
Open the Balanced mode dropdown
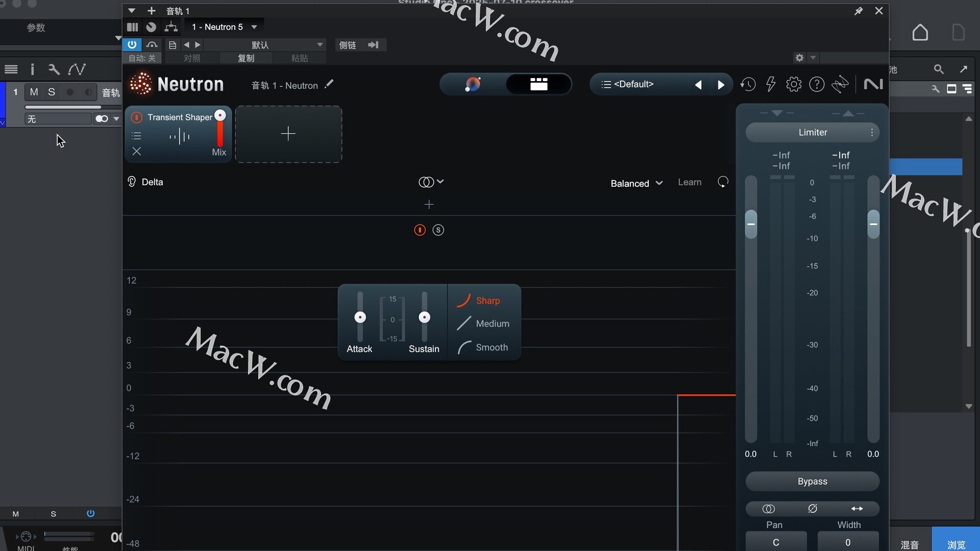636,183
